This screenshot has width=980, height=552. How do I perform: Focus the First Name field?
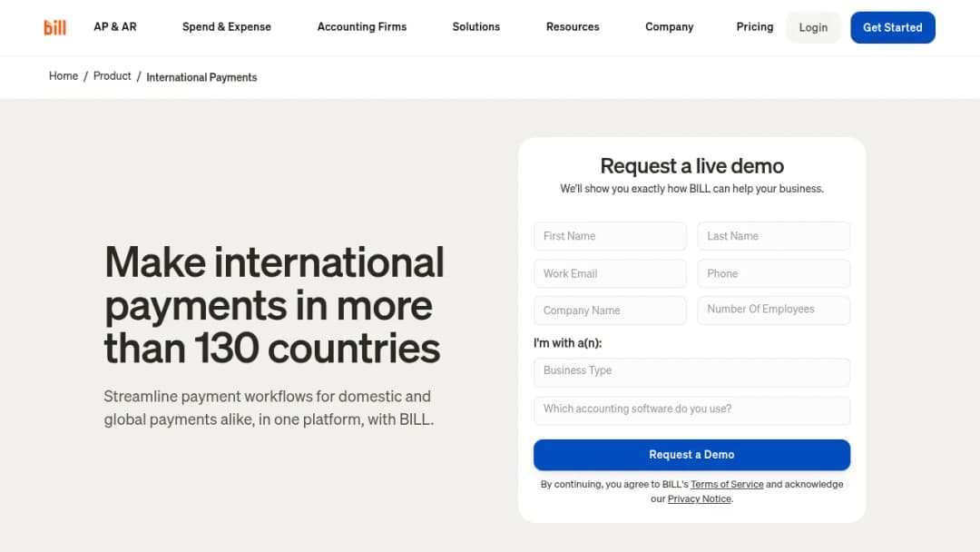[x=610, y=236]
